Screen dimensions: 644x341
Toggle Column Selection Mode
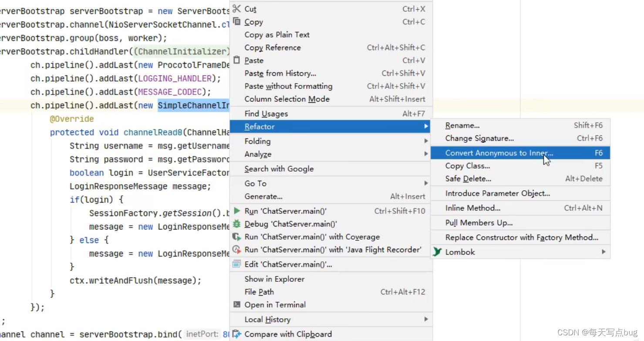pyautogui.click(x=331, y=99)
